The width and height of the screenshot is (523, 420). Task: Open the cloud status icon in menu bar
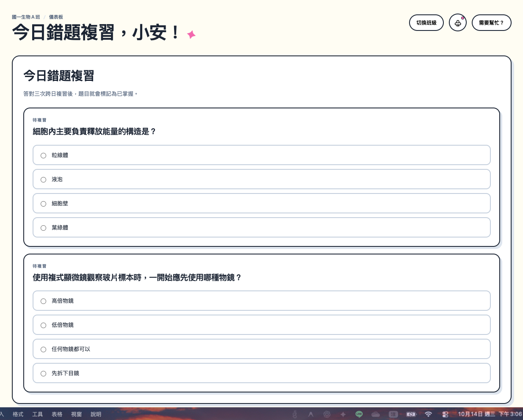(x=376, y=414)
